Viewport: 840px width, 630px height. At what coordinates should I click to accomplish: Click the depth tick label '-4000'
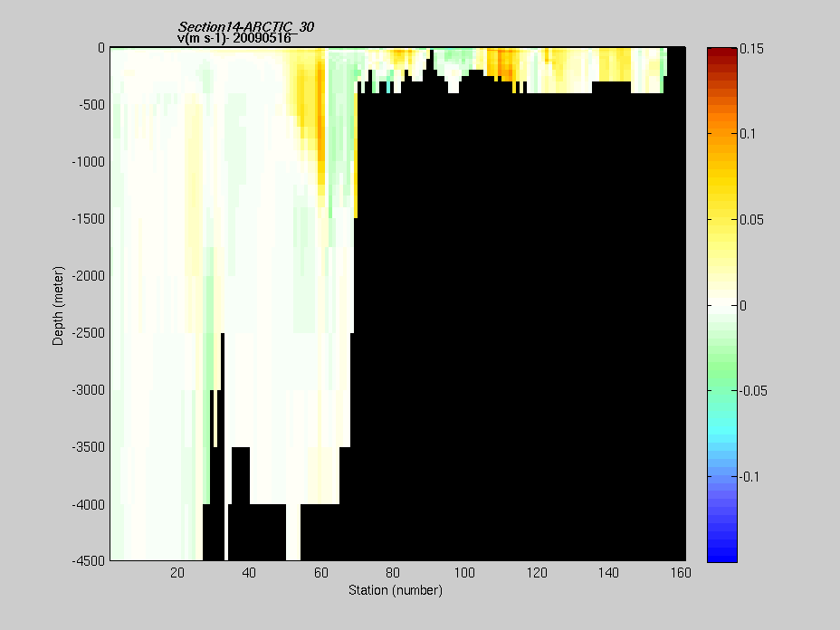[89, 505]
